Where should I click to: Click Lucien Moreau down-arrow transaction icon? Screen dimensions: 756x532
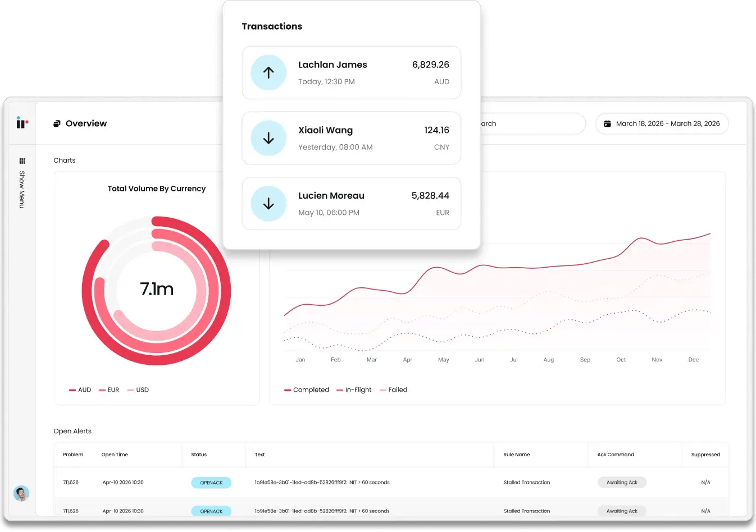click(268, 204)
